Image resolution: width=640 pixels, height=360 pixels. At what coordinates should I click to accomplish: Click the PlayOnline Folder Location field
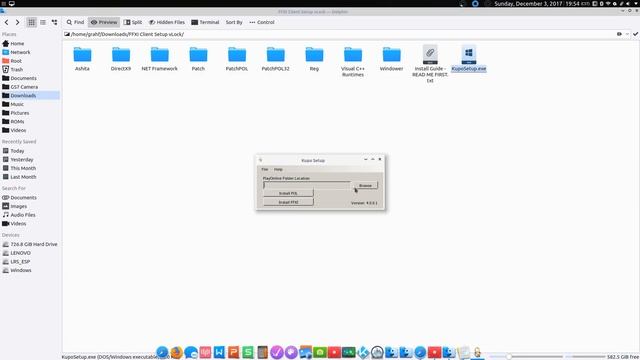coord(307,186)
